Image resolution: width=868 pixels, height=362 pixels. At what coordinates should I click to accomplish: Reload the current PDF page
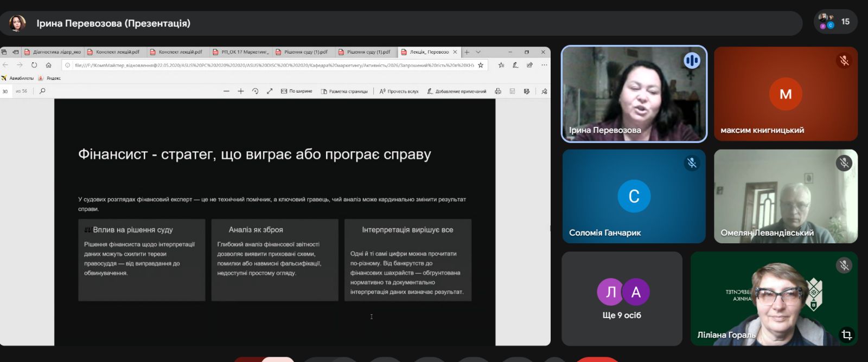(34, 65)
